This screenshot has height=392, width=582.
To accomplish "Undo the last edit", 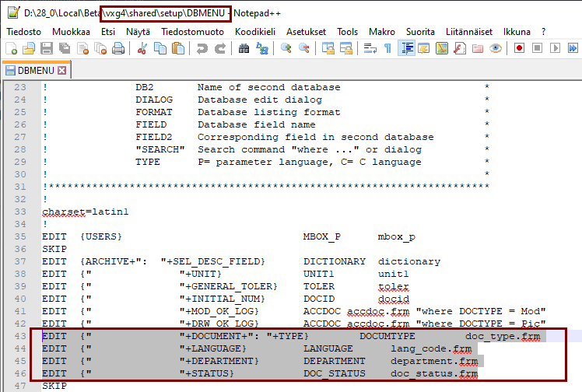I will coord(202,48).
